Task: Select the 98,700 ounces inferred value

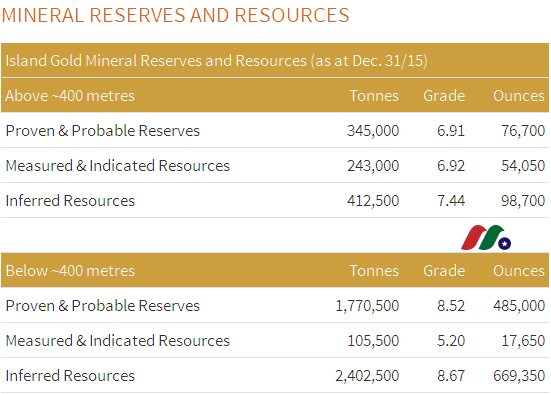Action: (523, 201)
